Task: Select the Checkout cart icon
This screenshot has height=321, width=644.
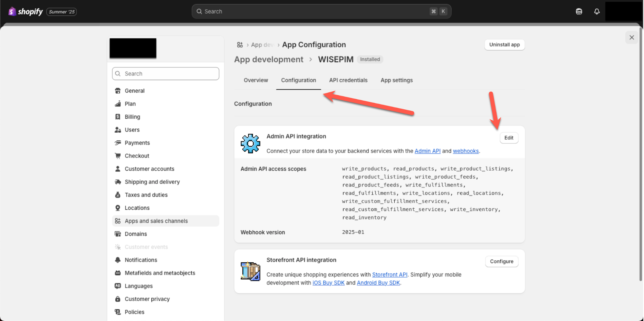Action: (118, 155)
